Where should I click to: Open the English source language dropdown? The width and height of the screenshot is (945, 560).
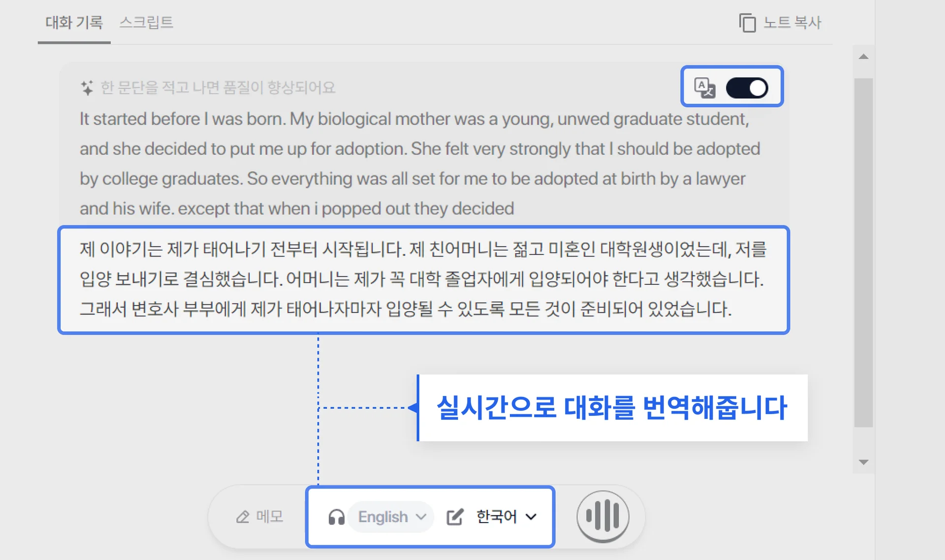click(391, 517)
